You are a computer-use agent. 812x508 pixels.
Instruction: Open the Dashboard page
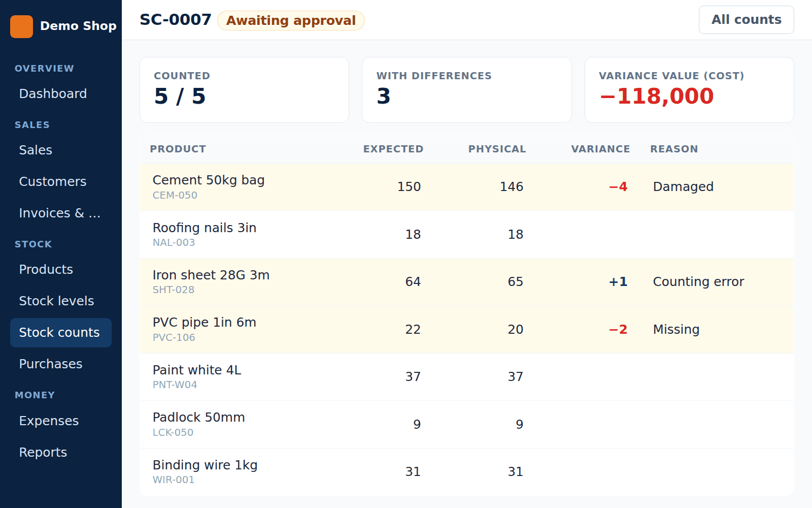pos(61,93)
